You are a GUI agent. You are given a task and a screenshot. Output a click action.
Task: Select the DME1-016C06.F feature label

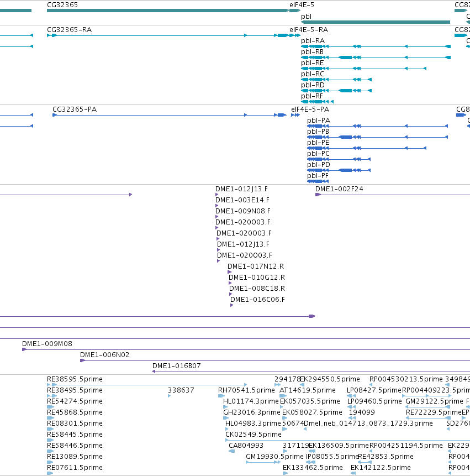click(257, 300)
